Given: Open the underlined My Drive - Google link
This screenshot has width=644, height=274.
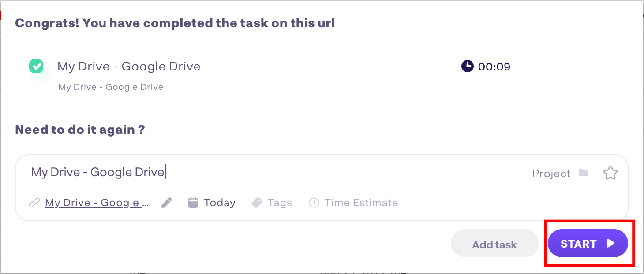Looking at the screenshot, I should coord(97,203).
